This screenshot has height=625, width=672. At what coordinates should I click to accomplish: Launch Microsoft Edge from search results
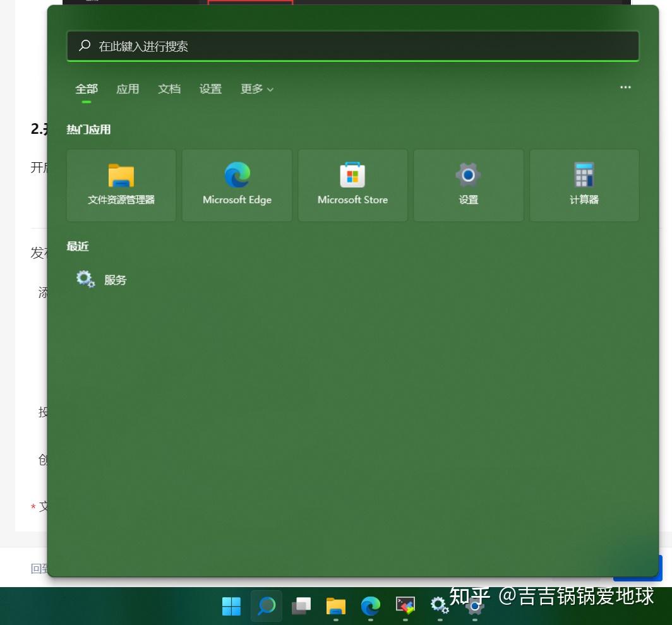(237, 185)
